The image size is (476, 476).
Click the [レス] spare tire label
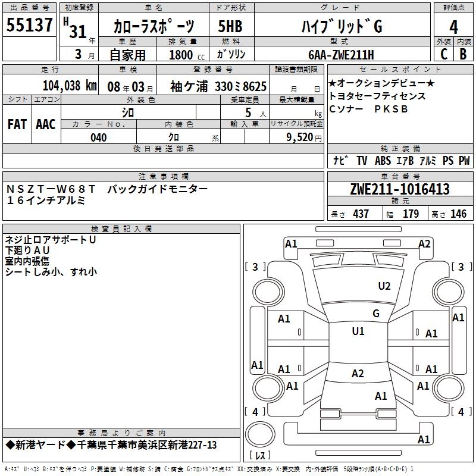[x=259, y=455]
